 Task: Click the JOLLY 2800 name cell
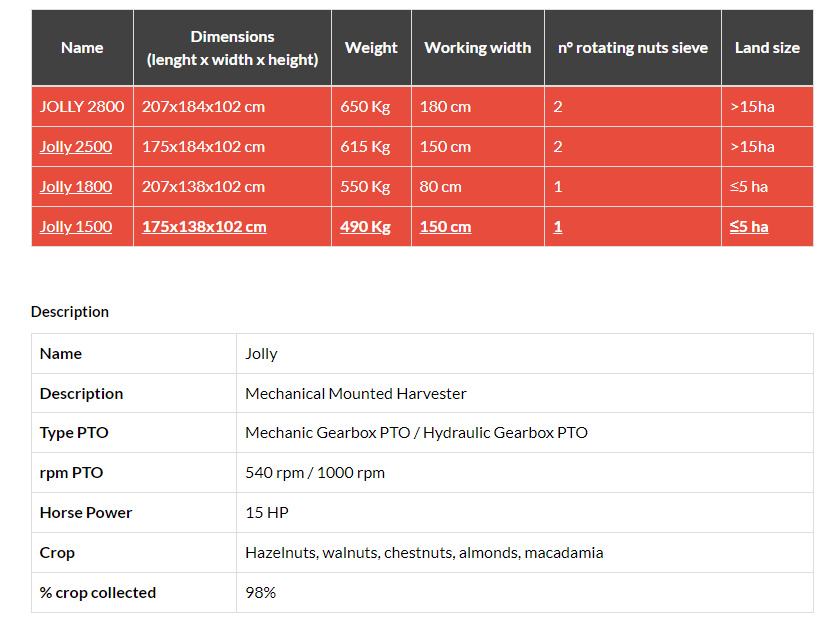[x=82, y=107]
